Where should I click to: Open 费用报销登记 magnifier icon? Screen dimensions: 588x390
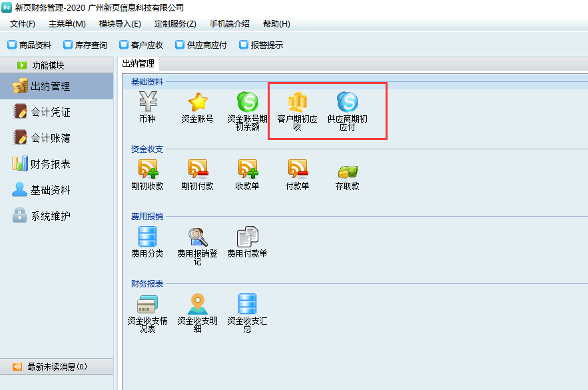pos(197,237)
